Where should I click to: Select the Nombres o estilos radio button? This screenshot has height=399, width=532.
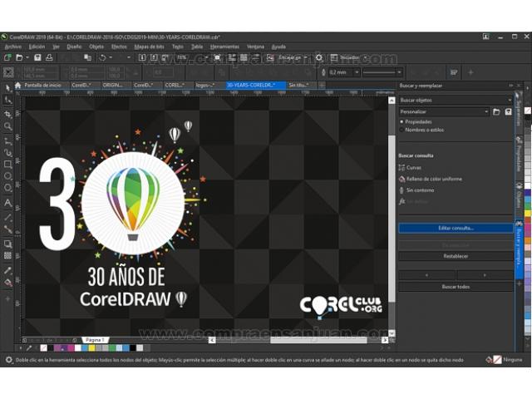(x=402, y=130)
